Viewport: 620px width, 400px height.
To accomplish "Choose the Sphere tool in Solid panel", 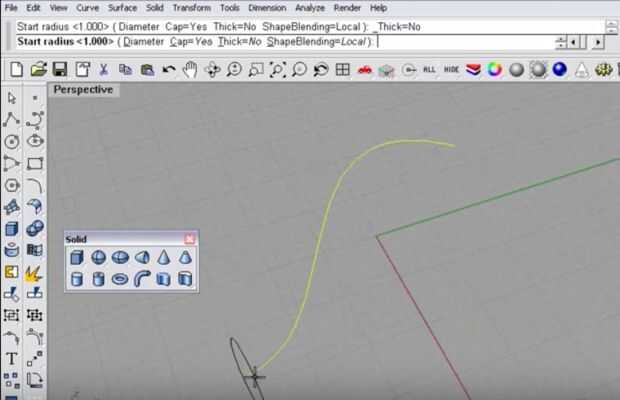I will [98, 257].
